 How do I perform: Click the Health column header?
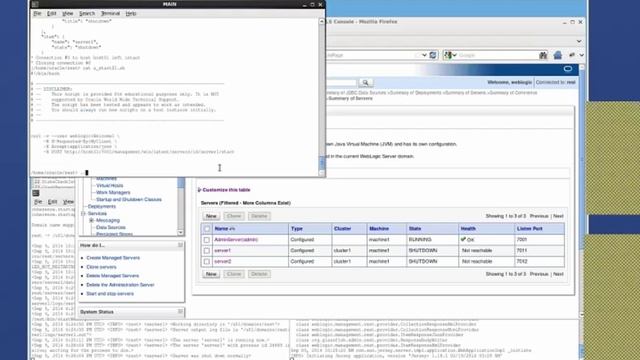468,229
